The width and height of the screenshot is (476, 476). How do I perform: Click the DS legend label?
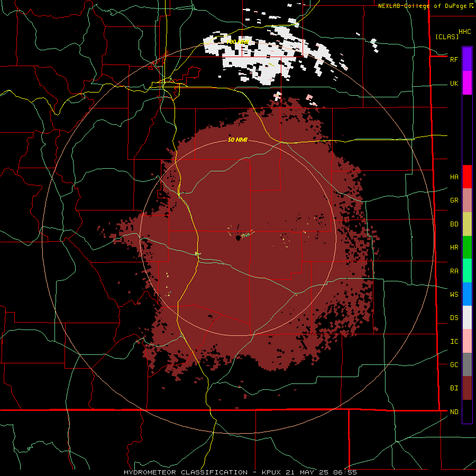click(454, 318)
